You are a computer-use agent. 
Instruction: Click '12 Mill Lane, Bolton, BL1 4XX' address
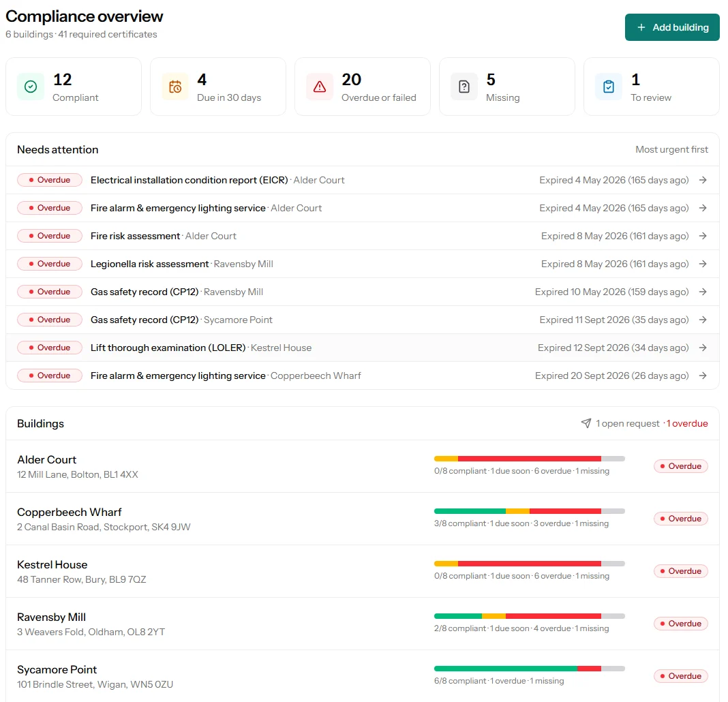(x=78, y=474)
